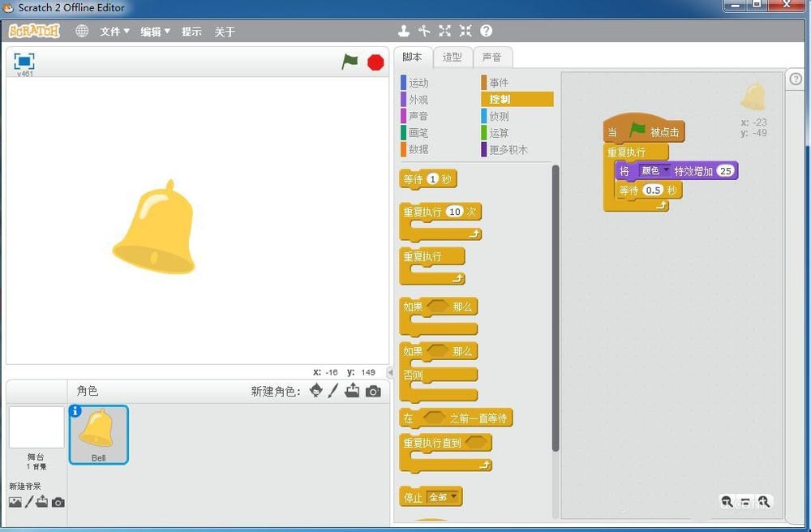
Task: Select the 事件 block category
Action: 498,82
